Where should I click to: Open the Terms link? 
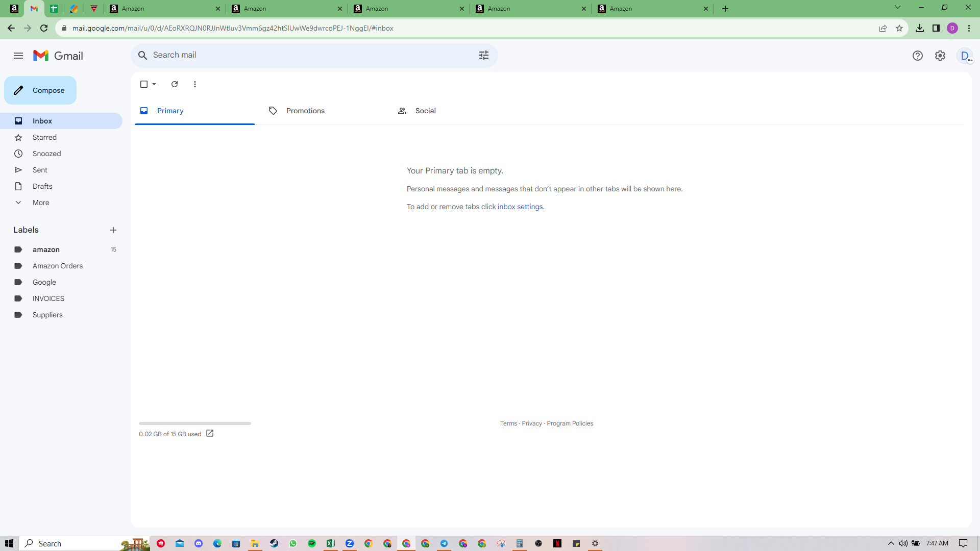pos(508,423)
